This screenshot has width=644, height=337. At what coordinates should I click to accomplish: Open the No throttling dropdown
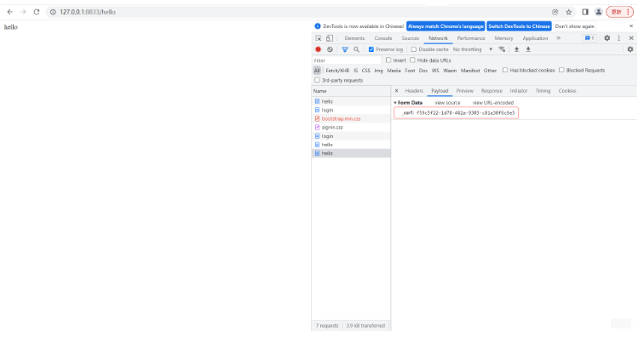[x=472, y=49]
